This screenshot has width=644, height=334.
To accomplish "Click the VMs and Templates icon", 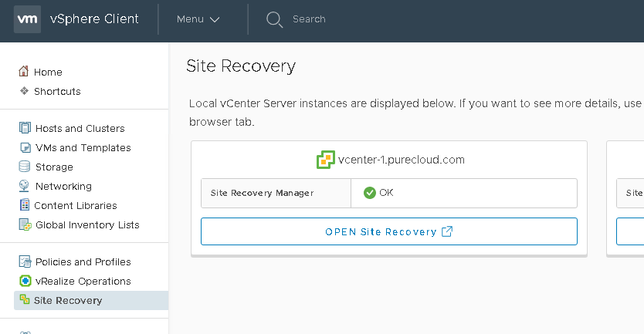I will click(25, 147).
